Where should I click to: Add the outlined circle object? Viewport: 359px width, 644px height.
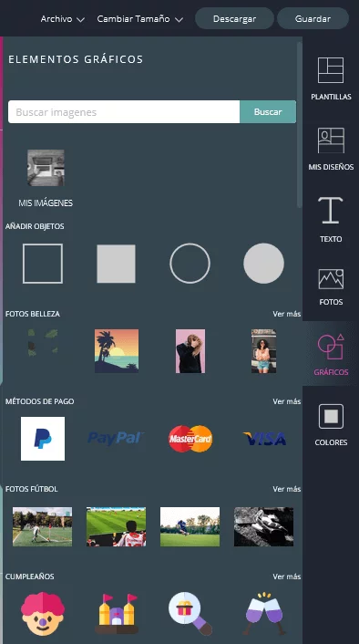tap(190, 264)
